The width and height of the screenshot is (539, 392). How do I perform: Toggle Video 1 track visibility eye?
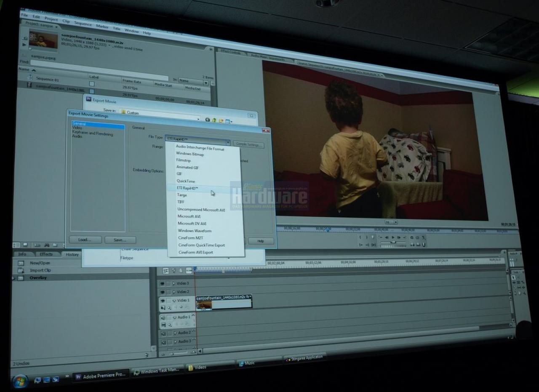[162, 300]
